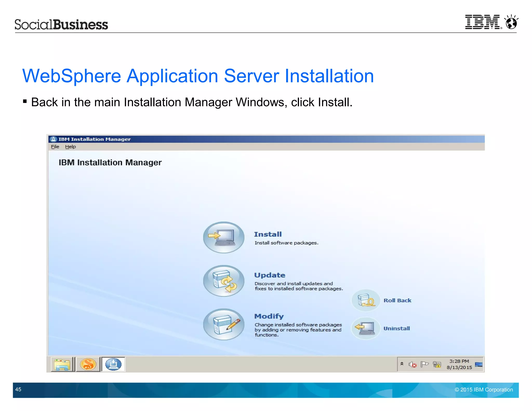Click 'Install software packages.' text
The height and width of the screenshot is (411, 532).
286,243
